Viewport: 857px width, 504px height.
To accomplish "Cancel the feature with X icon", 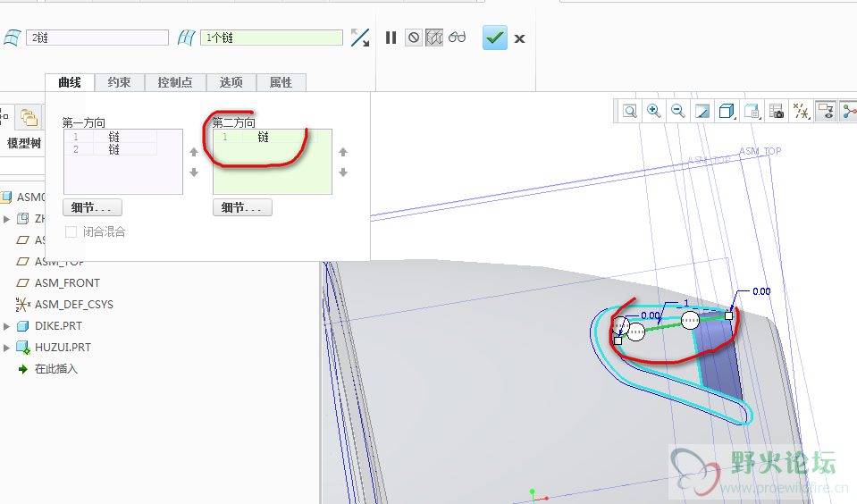I will pos(520,38).
